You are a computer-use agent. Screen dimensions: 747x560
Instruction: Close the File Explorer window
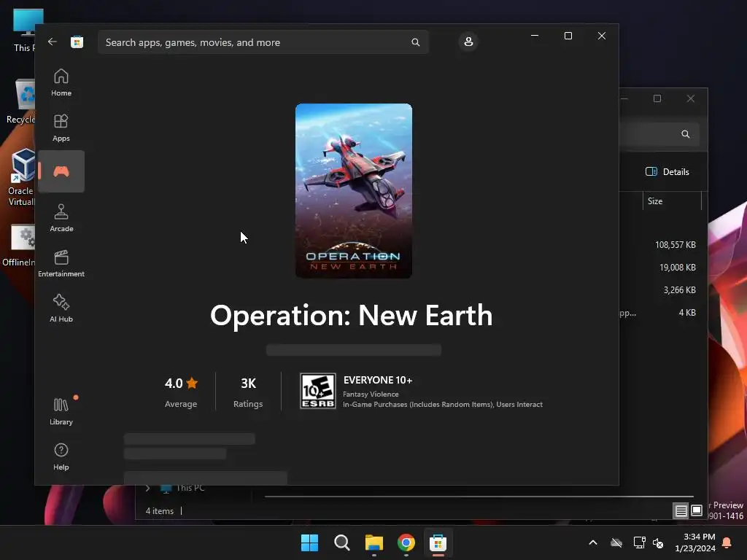coord(690,98)
